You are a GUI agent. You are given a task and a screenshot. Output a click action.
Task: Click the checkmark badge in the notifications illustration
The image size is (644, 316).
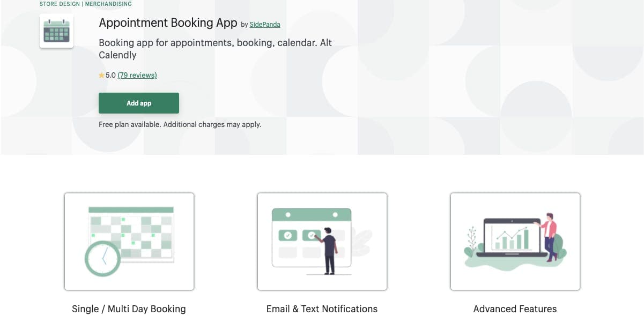click(288, 235)
